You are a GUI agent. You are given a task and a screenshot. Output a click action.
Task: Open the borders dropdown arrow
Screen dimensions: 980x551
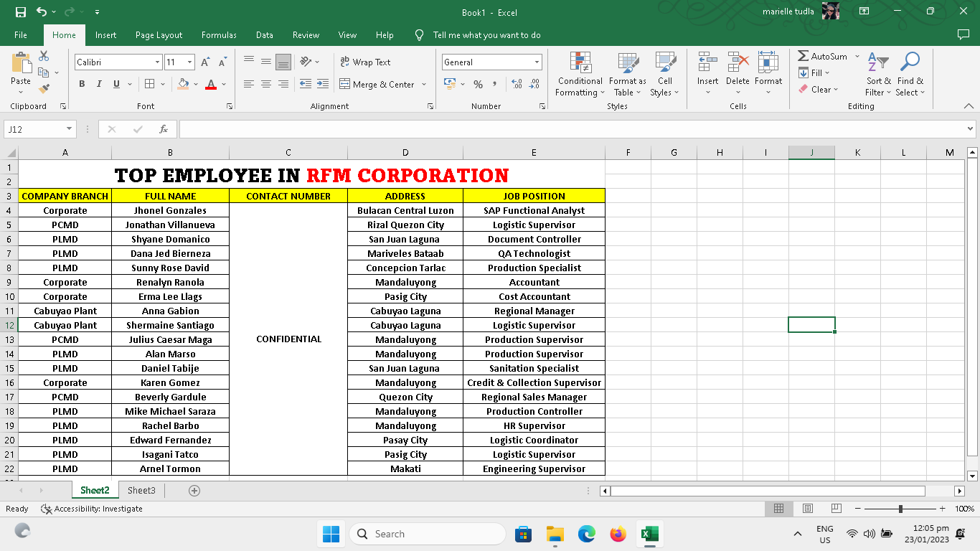161,84
